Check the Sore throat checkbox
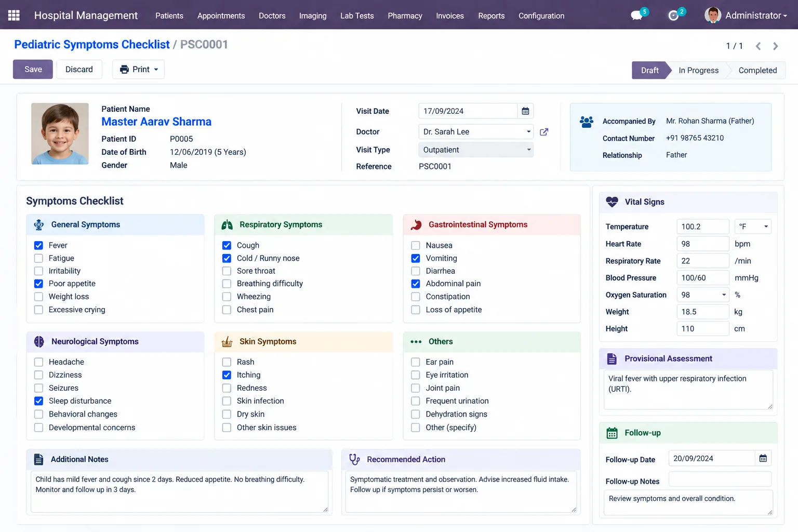The width and height of the screenshot is (798, 532). click(227, 271)
